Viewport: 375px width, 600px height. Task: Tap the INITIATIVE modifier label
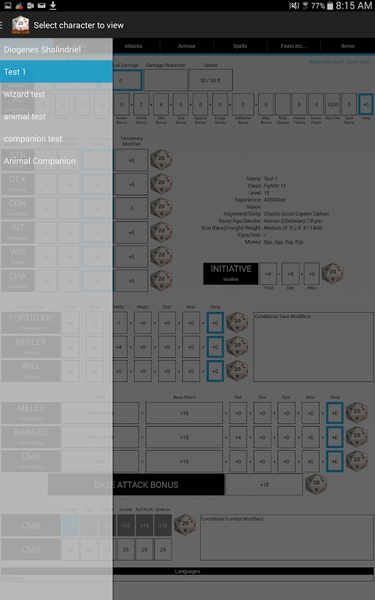(231, 273)
